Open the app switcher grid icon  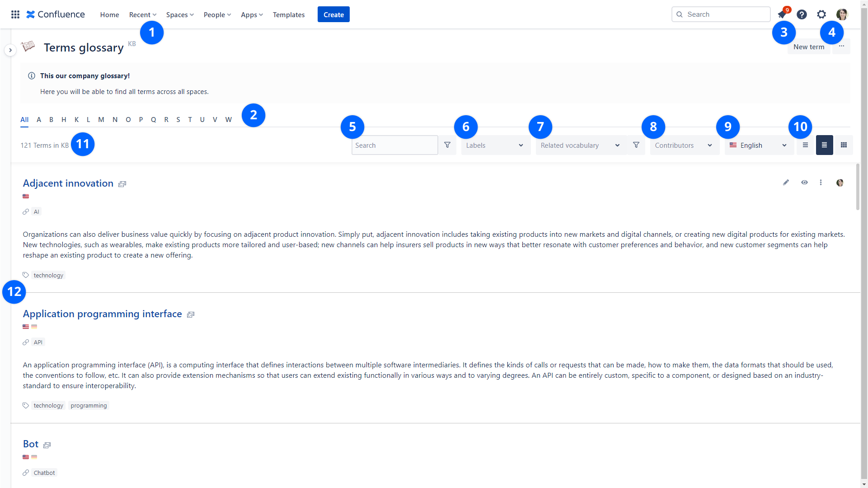(15, 14)
